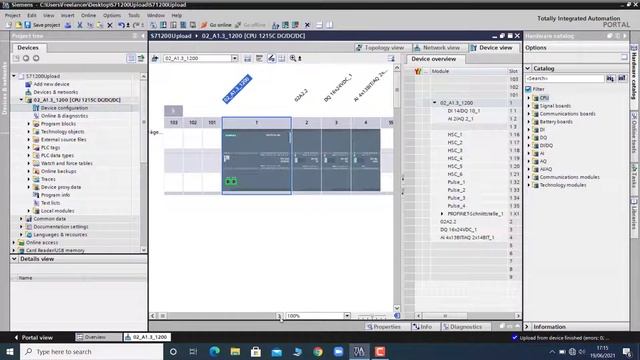
Task: Select DQ 16x24VDC_1 row in device overview
Action: (458, 229)
